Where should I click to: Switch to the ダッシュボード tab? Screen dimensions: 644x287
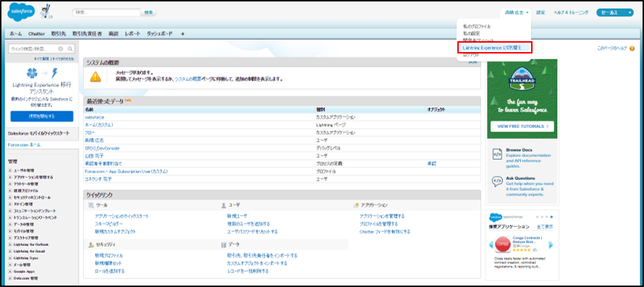[x=160, y=34]
